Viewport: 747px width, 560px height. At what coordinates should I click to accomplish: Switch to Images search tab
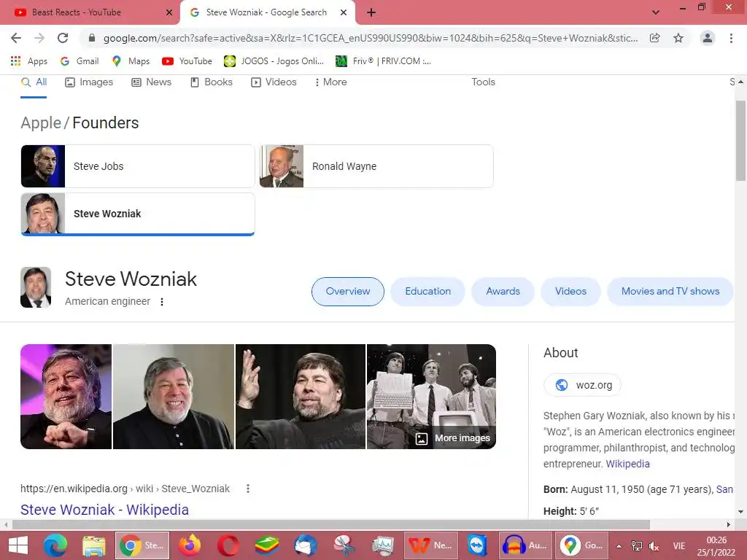click(89, 82)
